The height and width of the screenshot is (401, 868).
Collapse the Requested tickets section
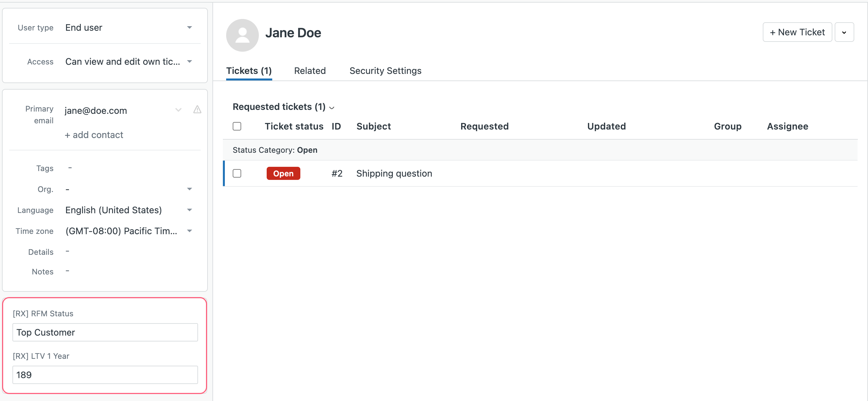pos(332,108)
